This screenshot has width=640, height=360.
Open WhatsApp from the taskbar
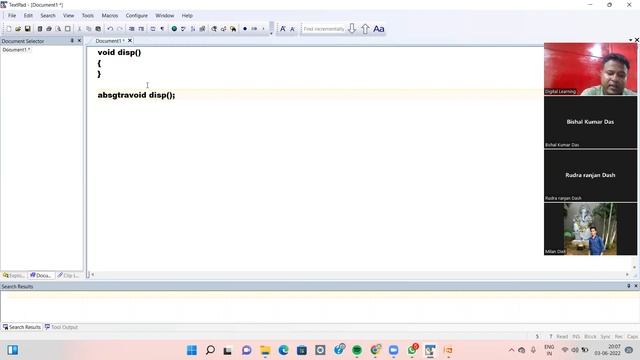412,350
